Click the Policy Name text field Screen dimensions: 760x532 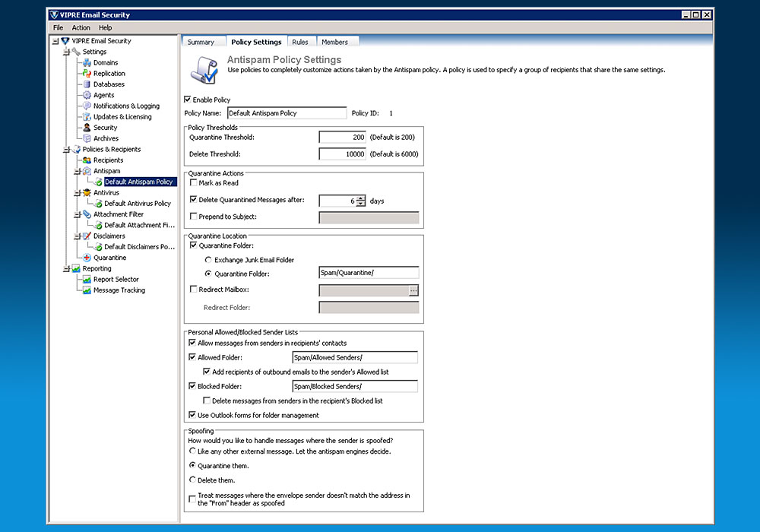coord(287,113)
